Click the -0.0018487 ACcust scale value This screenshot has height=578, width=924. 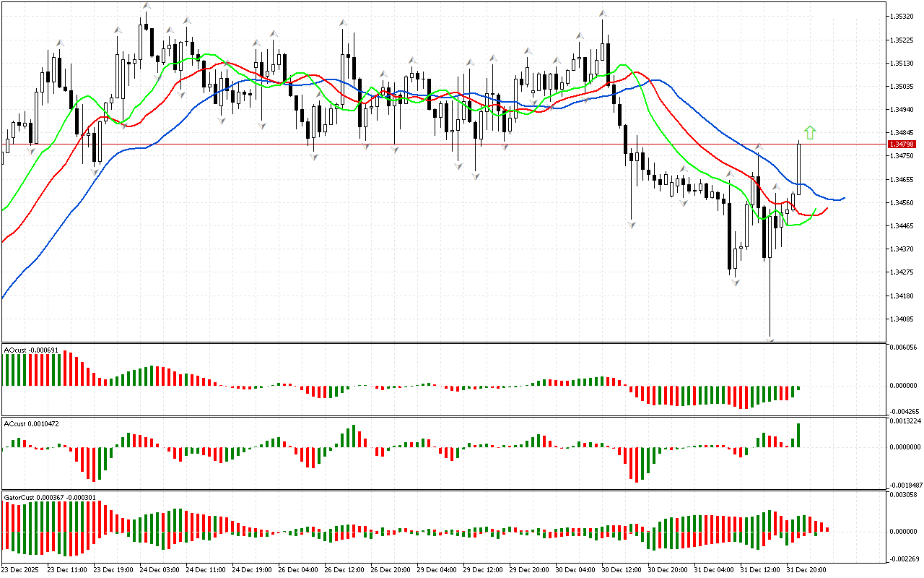tap(905, 485)
